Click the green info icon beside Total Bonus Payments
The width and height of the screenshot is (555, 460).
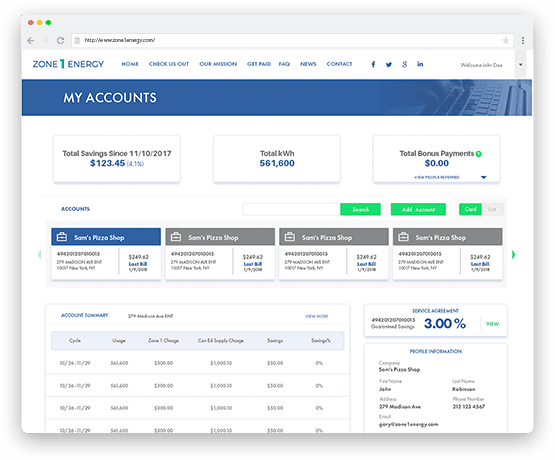pyautogui.click(x=479, y=154)
